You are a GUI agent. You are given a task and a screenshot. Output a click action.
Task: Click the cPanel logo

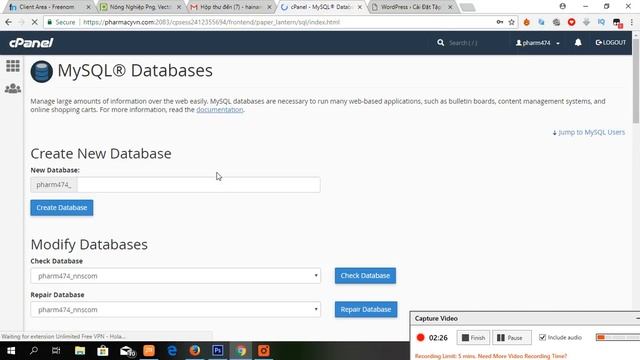31,42
